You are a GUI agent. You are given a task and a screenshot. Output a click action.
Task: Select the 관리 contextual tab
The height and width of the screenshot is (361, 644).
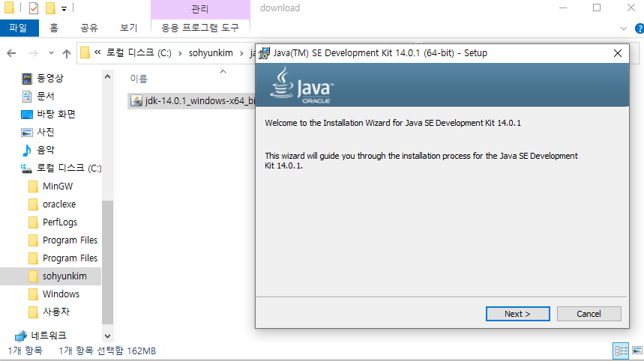(x=200, y=9)
